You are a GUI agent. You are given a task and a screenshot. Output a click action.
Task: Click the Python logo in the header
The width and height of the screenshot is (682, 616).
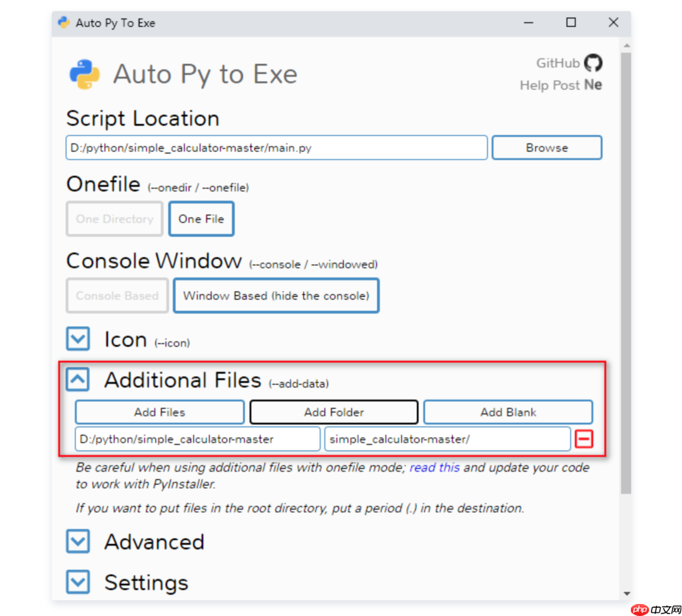click(84, 73)
